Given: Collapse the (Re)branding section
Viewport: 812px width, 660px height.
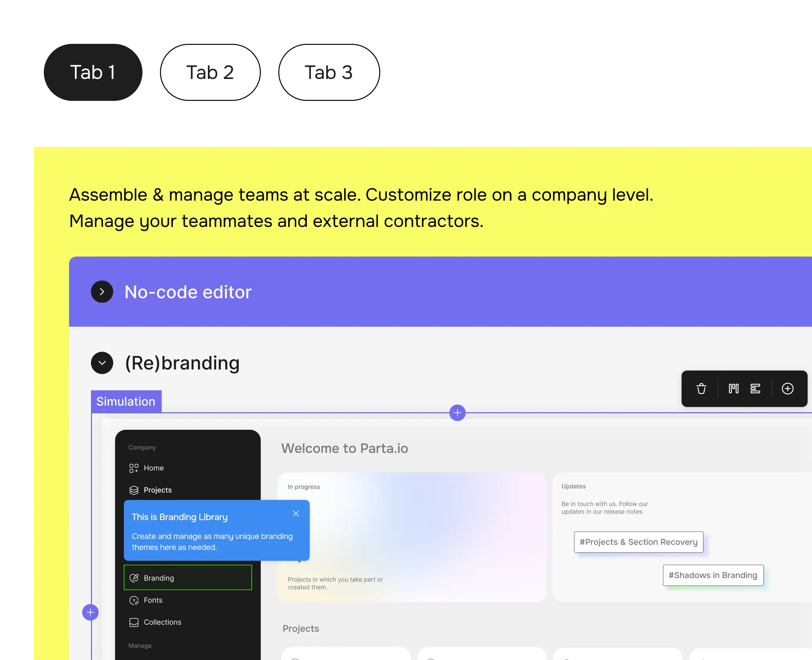Looking at the screenshot, I should 102,363.
